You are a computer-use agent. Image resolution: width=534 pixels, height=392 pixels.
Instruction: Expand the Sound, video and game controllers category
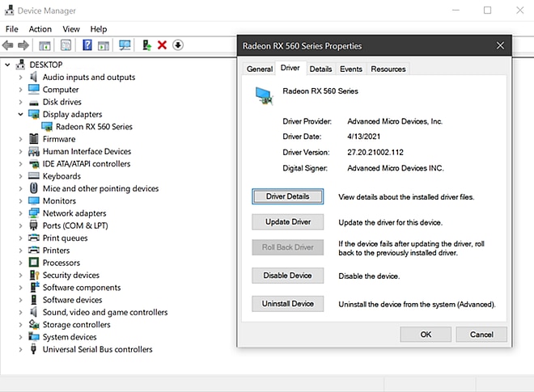point(20,312)
